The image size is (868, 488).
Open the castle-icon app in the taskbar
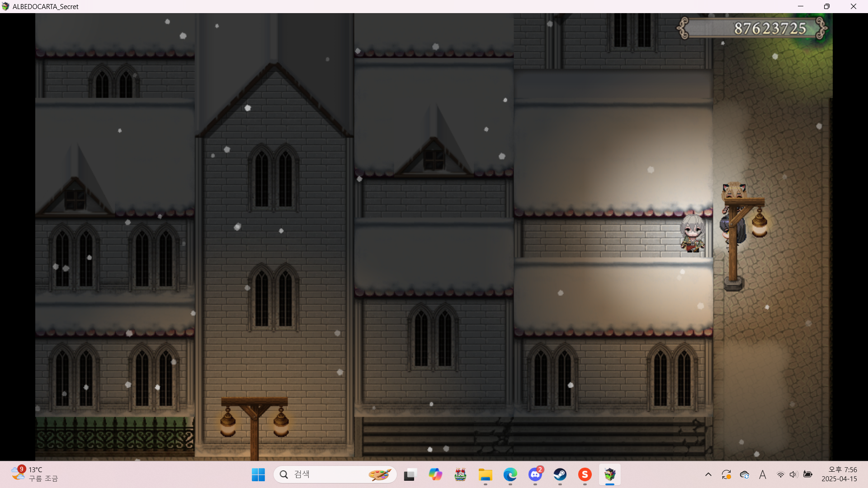(x=460, y=474)
